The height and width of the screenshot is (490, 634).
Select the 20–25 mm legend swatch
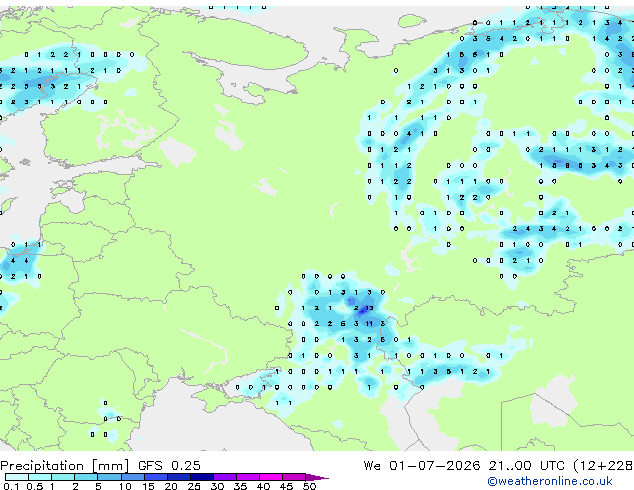[x=179, y=477]
